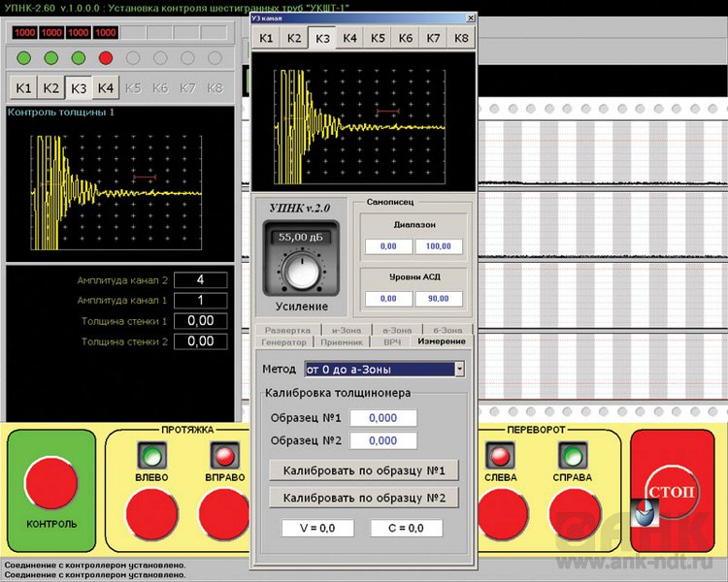Toggle the K4 channel button in main window
The height and width of the screenshot is (582, 728).
(106, 87)
